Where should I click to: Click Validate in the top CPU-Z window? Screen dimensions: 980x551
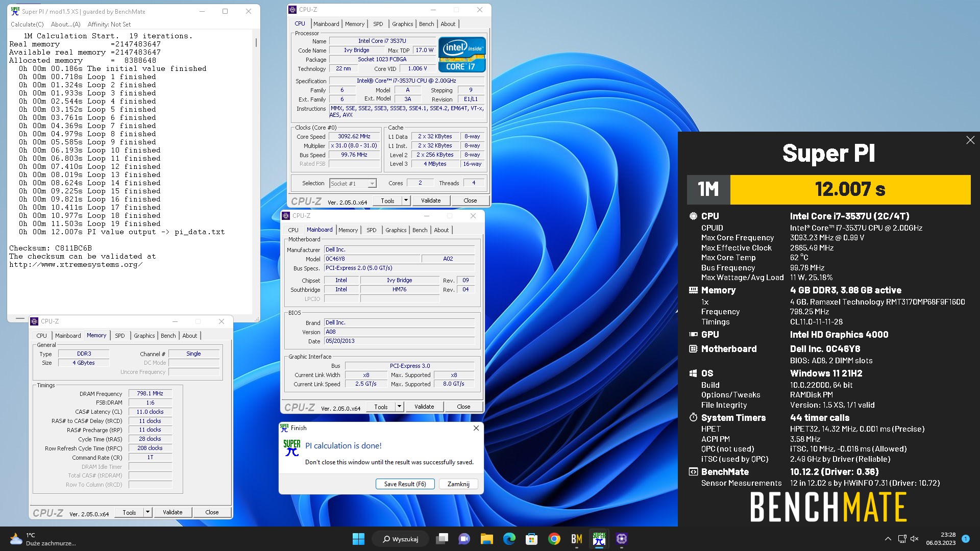tap(430, 201)
